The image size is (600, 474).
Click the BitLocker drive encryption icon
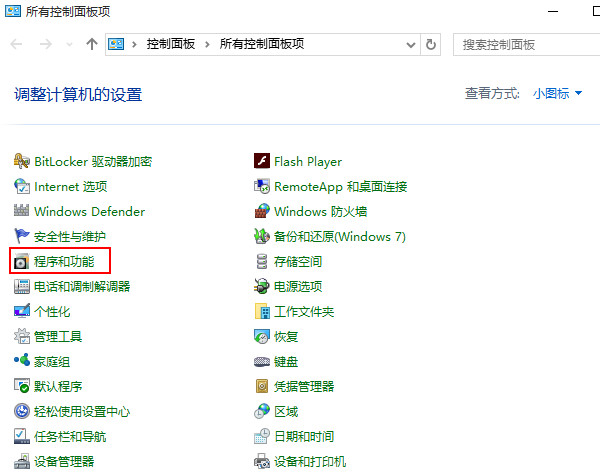(21, 161)
